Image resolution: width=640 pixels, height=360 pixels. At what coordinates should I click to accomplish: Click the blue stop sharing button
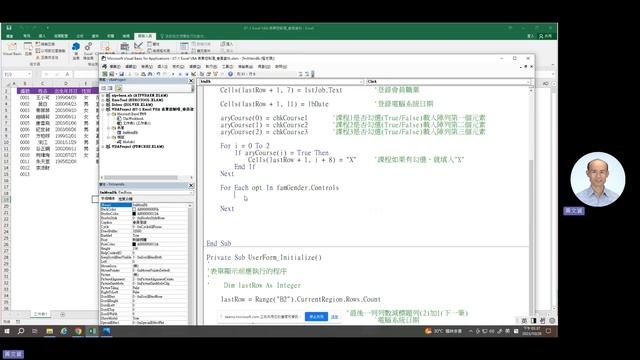316,316
